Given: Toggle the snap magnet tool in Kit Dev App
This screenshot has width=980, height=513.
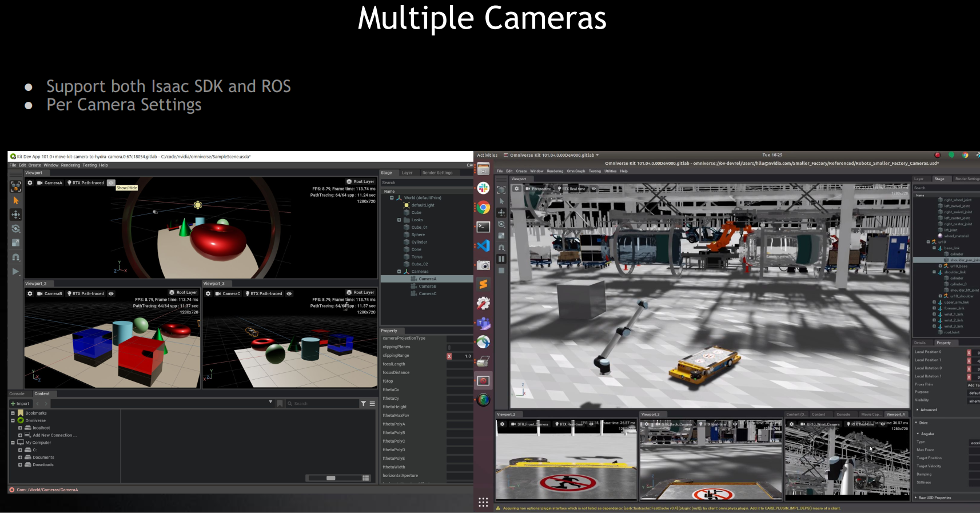Looking at the screenshot, I should (x=15, y=257).
